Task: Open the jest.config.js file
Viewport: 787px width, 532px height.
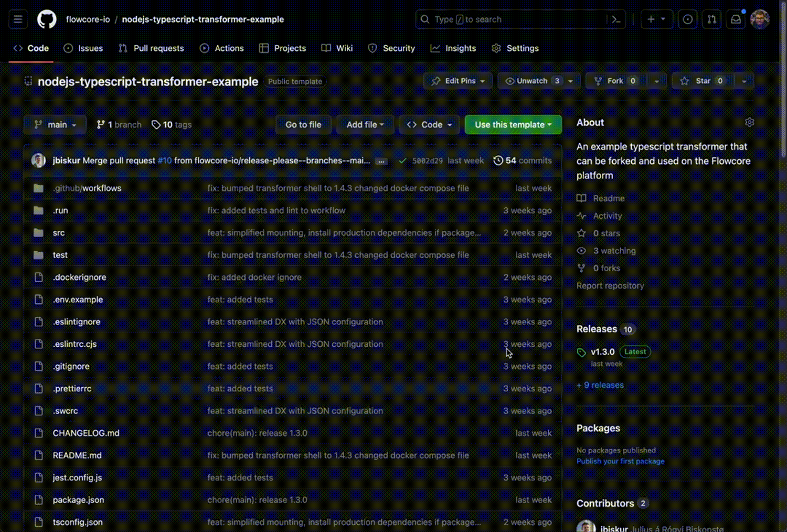Action: [77, 478]
